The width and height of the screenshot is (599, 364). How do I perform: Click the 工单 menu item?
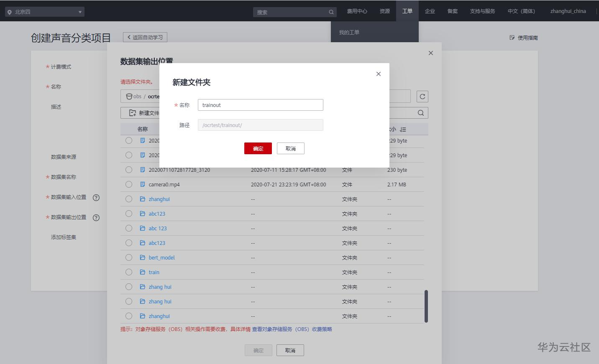[407, 11]
